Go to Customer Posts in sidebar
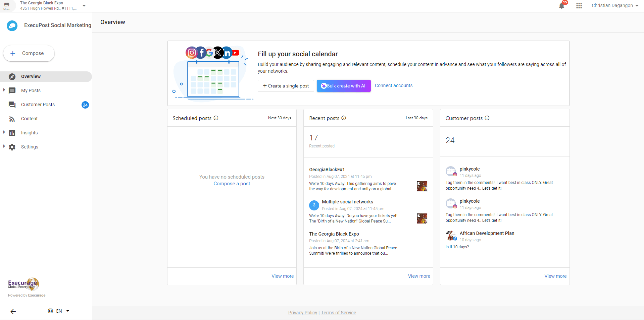This screenshot has height=320, width=644. point(38,105)
